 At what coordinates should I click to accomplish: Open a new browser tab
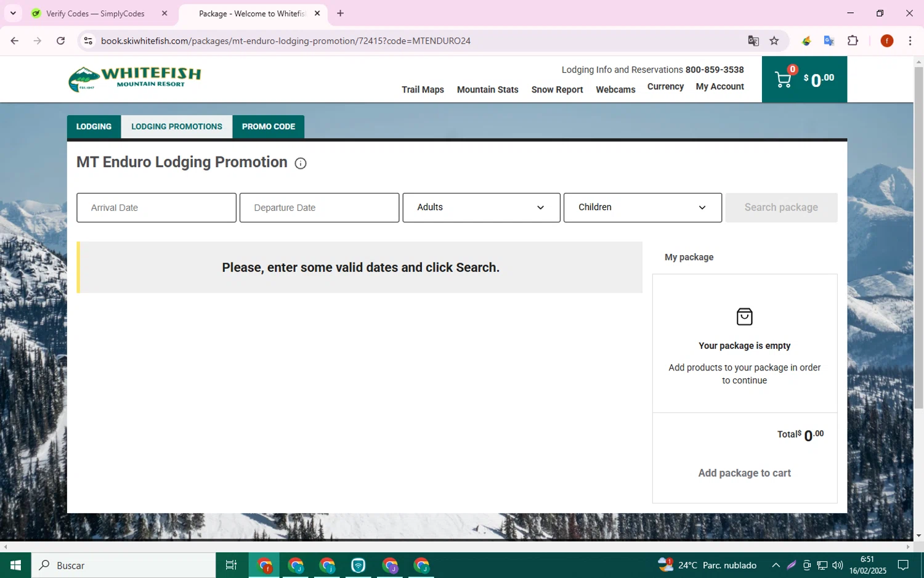coord(340,13)
